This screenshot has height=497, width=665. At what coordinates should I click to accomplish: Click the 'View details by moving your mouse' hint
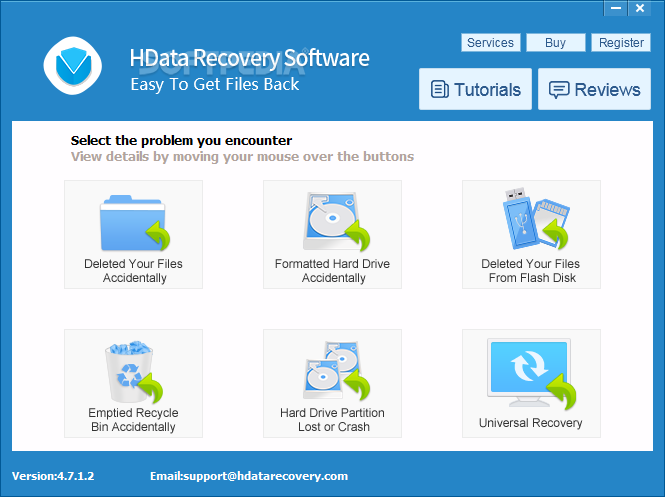(242, 157)
